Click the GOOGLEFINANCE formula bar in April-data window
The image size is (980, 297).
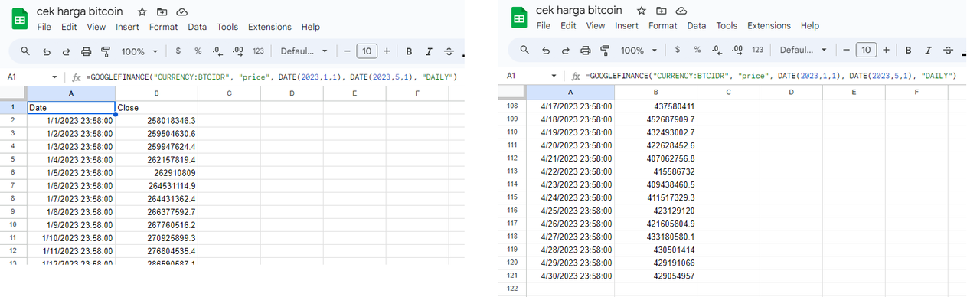click(771, 76)
